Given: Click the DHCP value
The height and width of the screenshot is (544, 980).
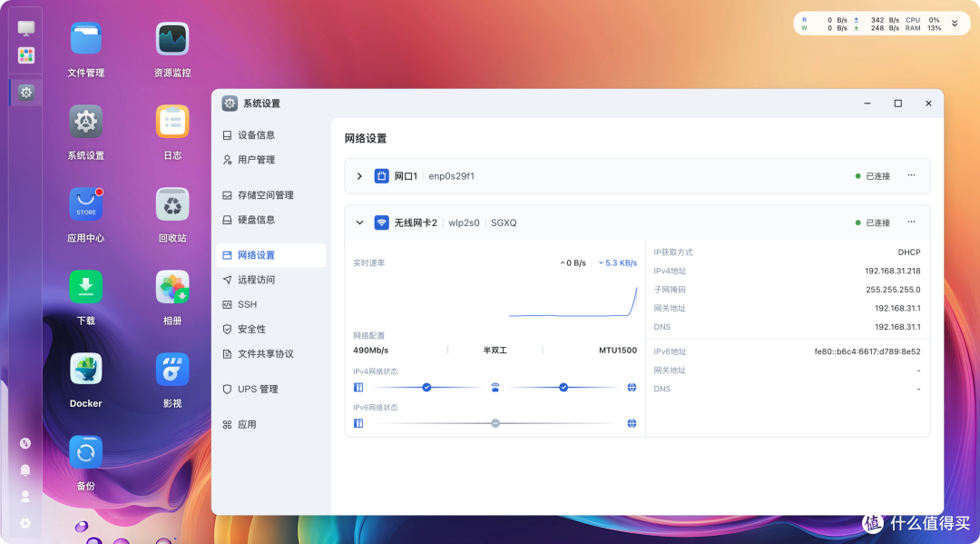Looking at the screenshot, I should [909, 252].
